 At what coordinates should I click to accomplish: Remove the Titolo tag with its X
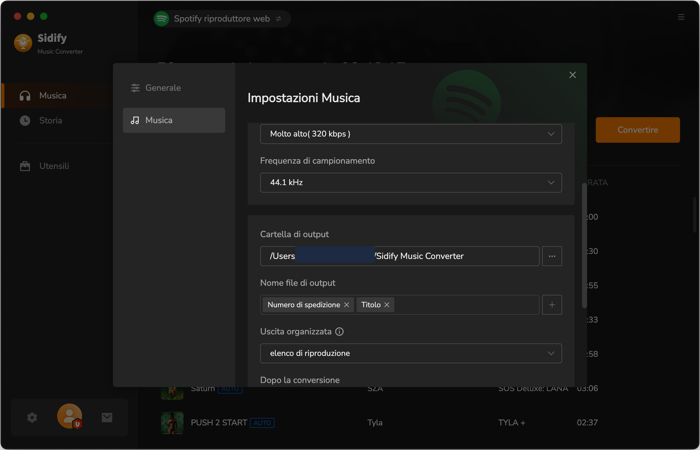[x=387, y=305]
